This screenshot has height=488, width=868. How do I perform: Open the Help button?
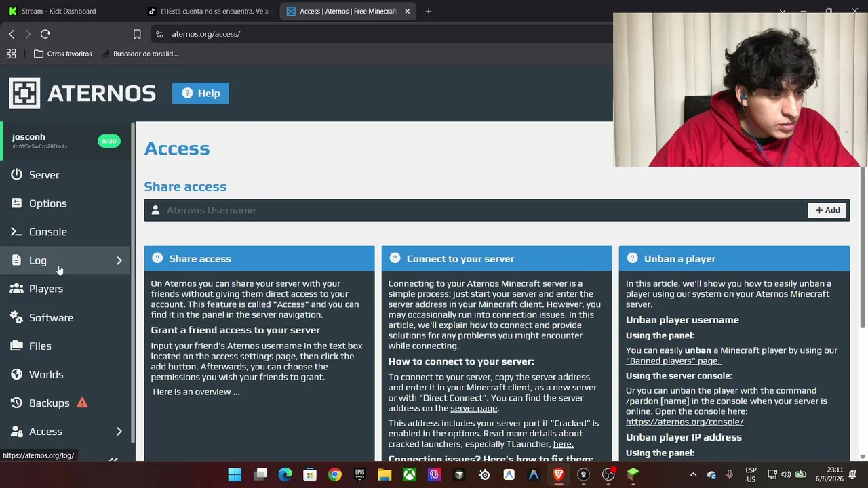(x=201, y=94)
